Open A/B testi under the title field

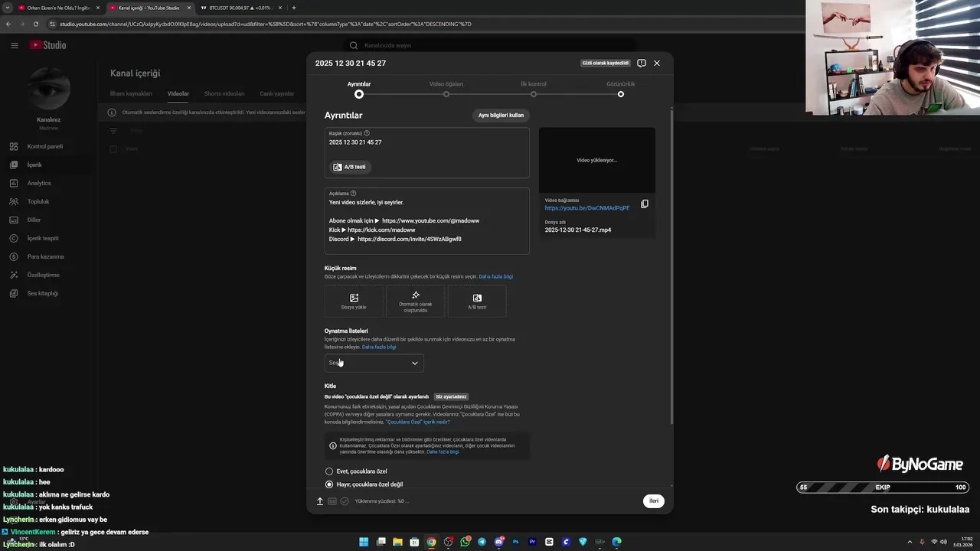[x=350, y=167]
